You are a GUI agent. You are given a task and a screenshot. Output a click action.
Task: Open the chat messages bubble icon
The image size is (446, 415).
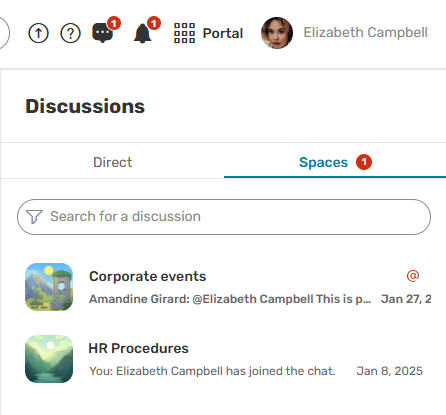(x=102, y=33)
